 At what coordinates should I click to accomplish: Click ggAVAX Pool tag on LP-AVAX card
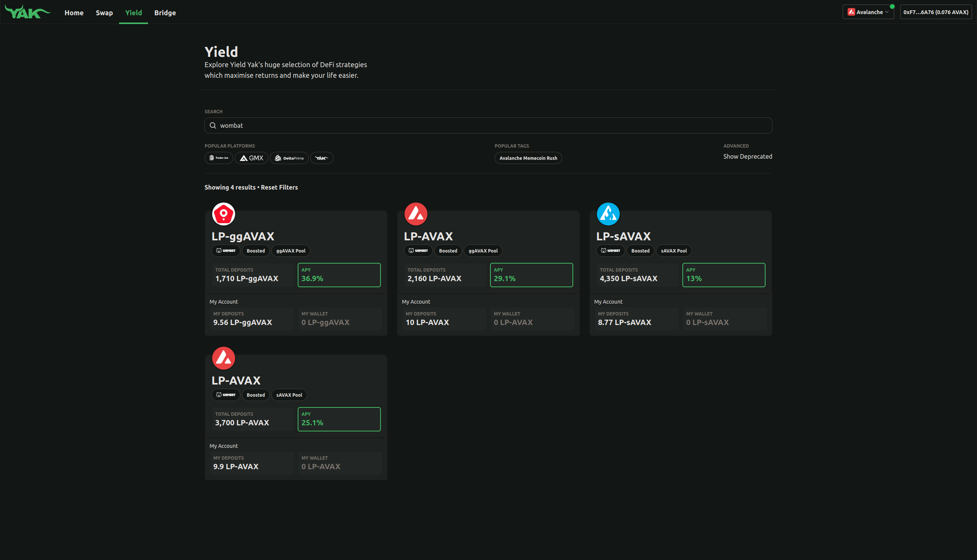point(483,251)
